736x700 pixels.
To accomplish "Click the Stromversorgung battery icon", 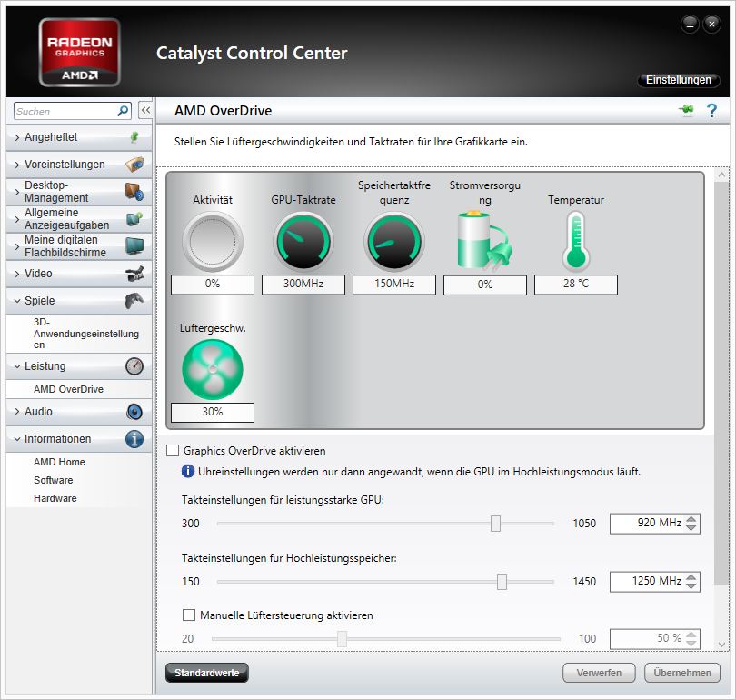I will (484, 241).
